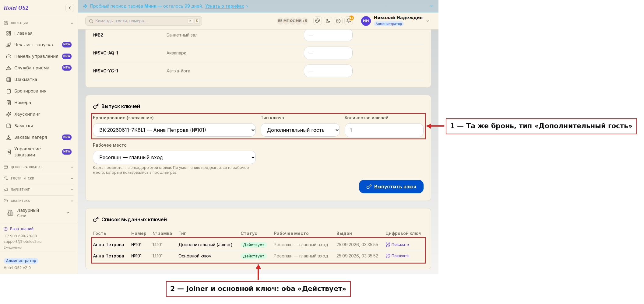
Task: Go to Главная in sidebar
Action: click(x=23, y=33)
